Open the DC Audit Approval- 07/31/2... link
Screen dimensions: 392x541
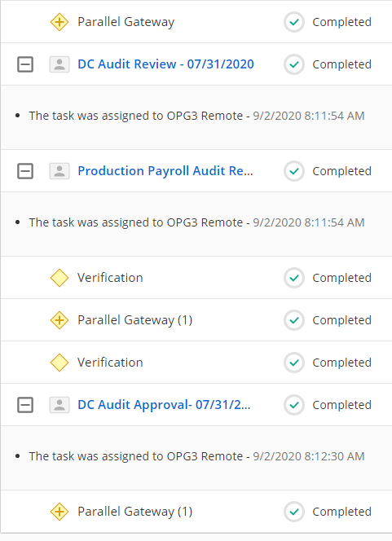point(164,405)
